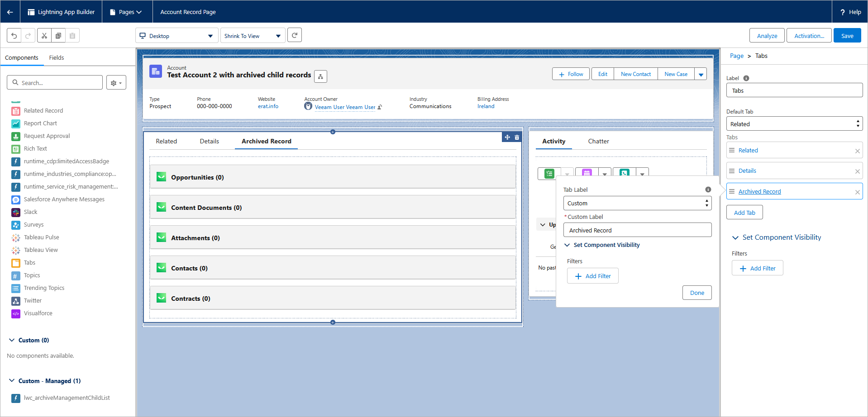Undo the last change
This screenshot has height=417, width=868.
tap(14, 36)
